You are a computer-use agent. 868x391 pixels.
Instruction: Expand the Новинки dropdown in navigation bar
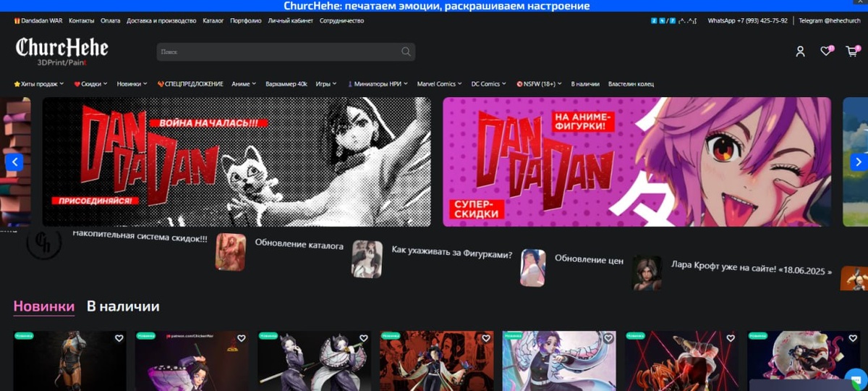pyautogui.click(x=132, y=84)
